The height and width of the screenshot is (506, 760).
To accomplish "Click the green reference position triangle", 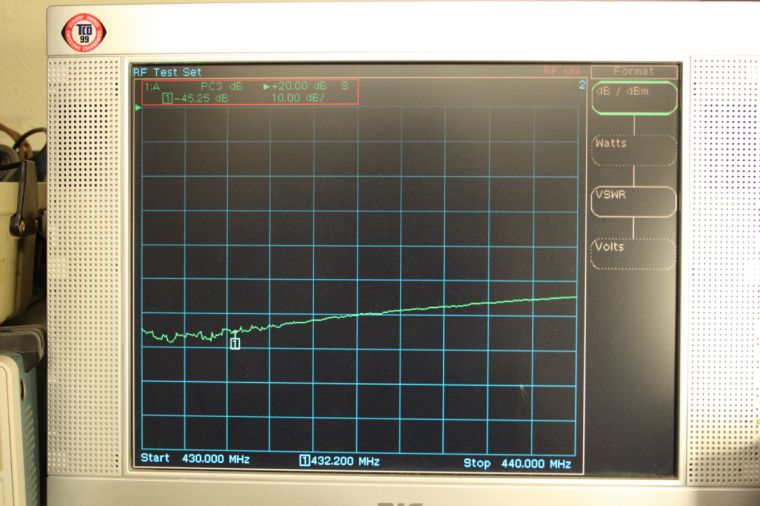I will (138, 108).
